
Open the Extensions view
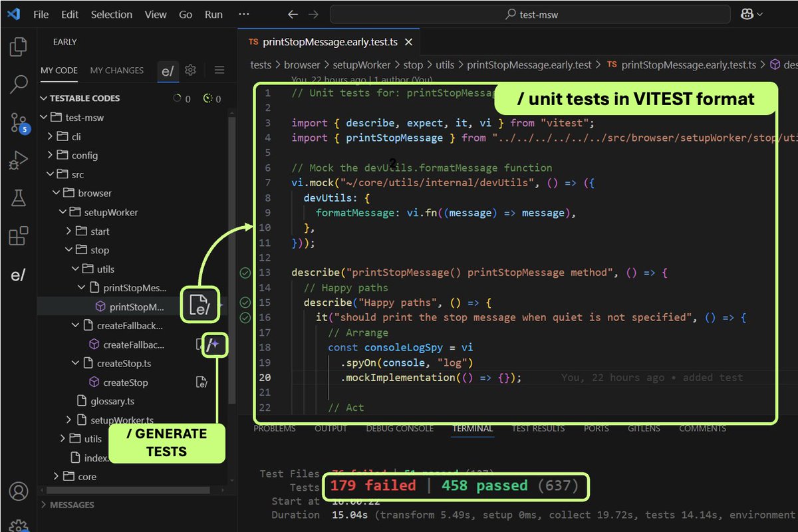coord(19,236)
